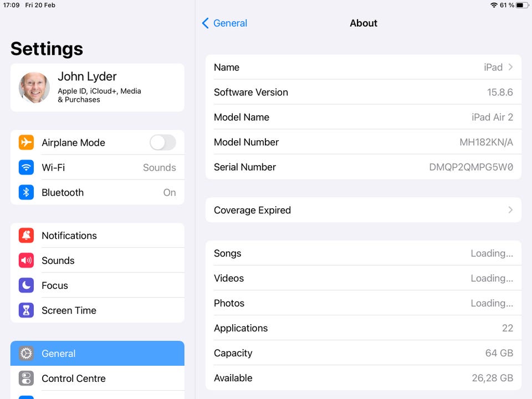Open Sounds settings in sidebar list
The image size is (532, 399).
click(98, 260)
